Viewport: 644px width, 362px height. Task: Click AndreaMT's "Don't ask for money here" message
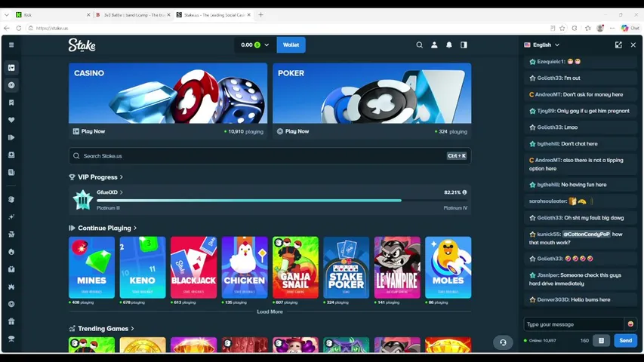coord(581,94)
